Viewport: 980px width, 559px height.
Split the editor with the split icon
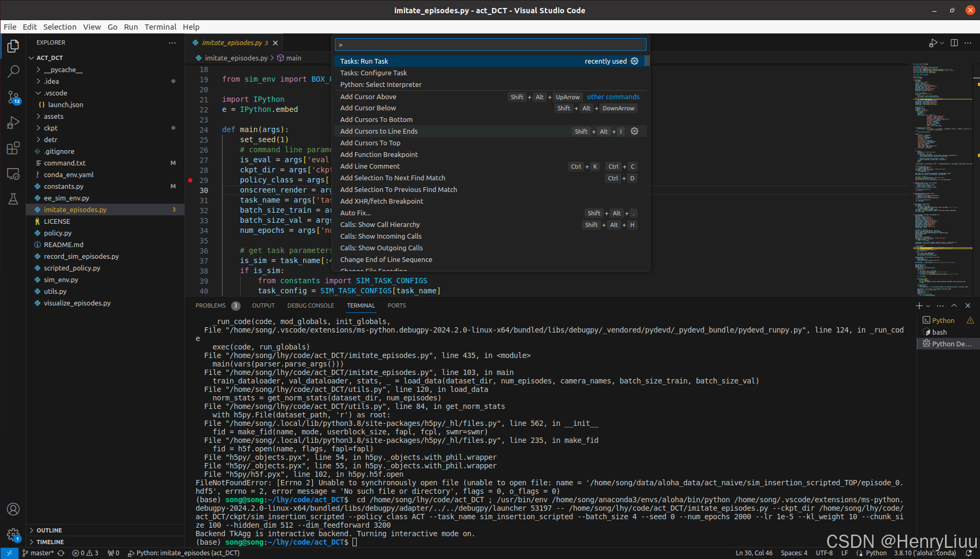tap(953, 43)
